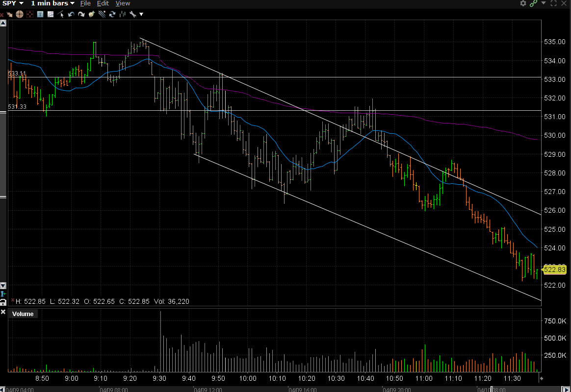Click the timeline scrollbar handle near 04/10 08:00

pos(492,390)
